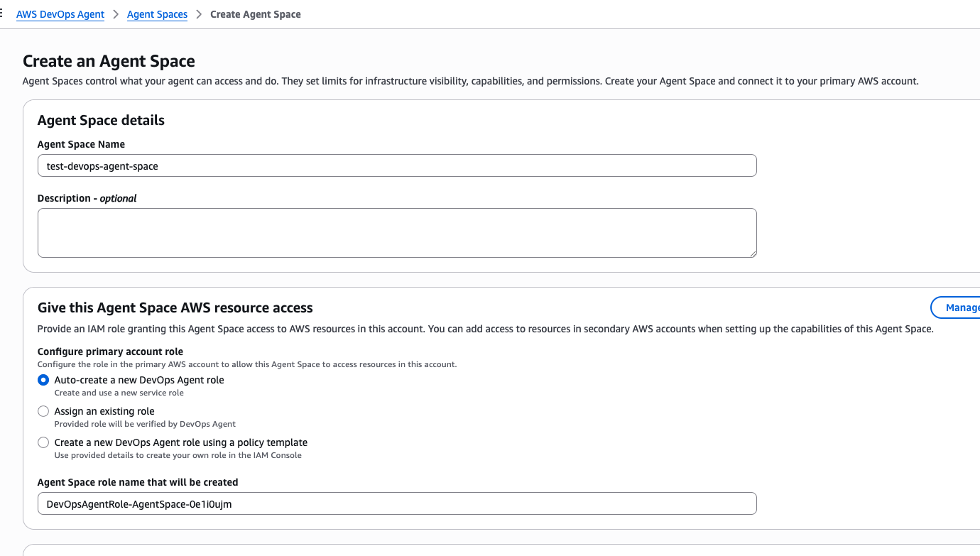Click the Assign an existing role label text
This screenshot has width=980, height=556.
point(104,410)
